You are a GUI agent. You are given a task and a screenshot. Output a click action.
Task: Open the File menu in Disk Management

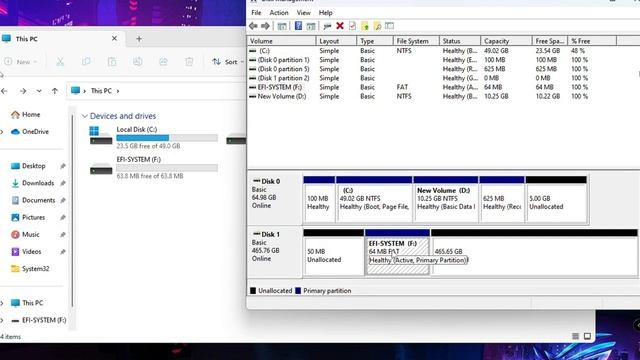point(256,13)
